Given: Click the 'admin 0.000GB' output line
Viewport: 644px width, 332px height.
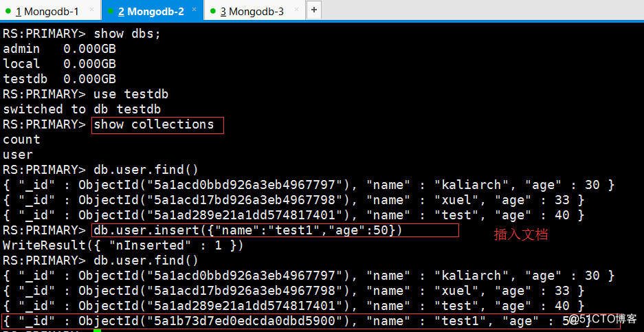Looking at the screenshot, I should 60,49.
